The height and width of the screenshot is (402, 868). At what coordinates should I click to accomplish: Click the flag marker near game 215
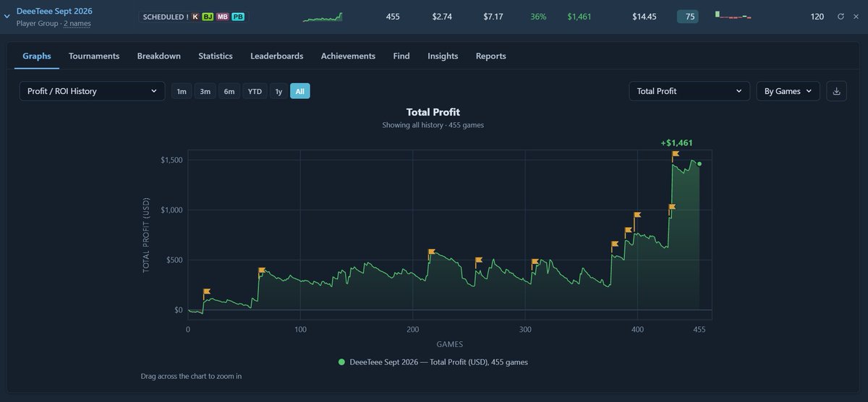click(x=432, y=252)
